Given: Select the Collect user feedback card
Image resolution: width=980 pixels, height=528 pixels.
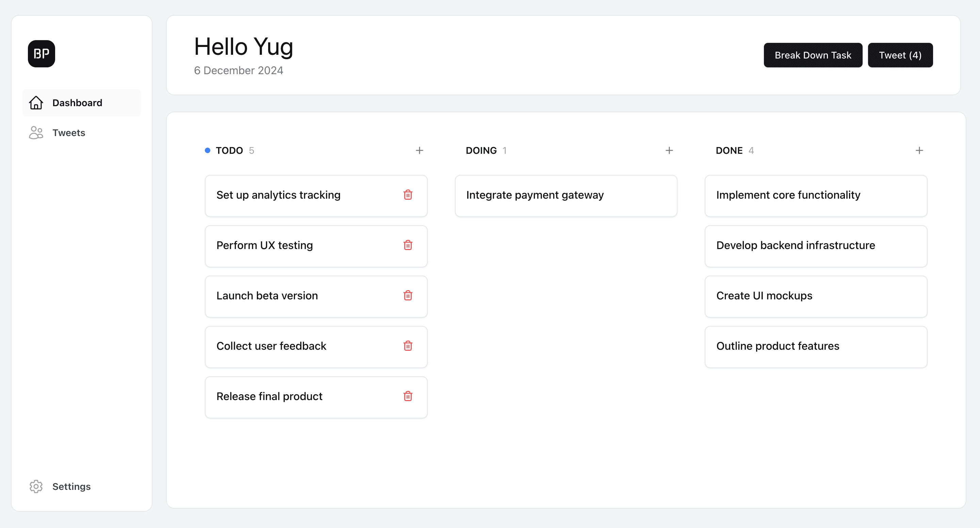Looking at the screenshot, I should 316,347.
